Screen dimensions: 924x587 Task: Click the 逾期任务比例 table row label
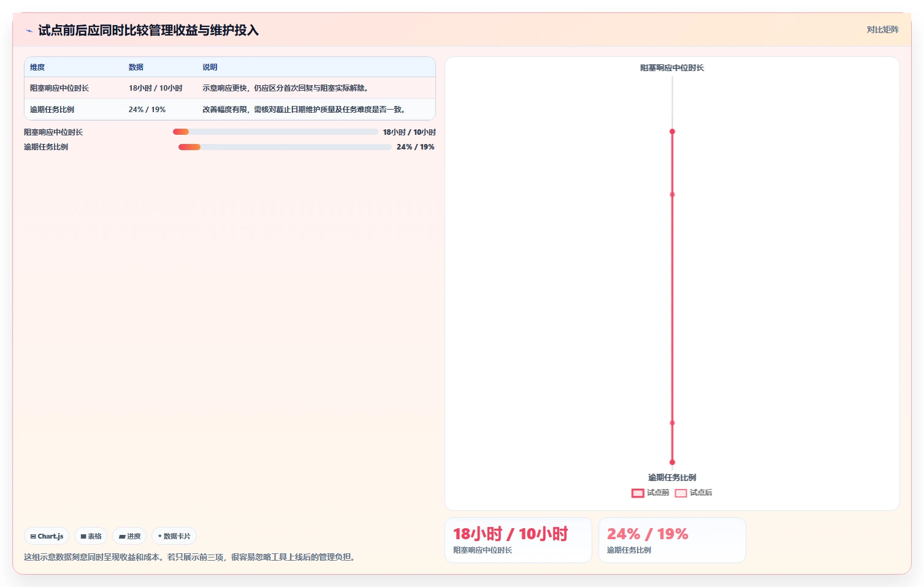pos(52,110)
